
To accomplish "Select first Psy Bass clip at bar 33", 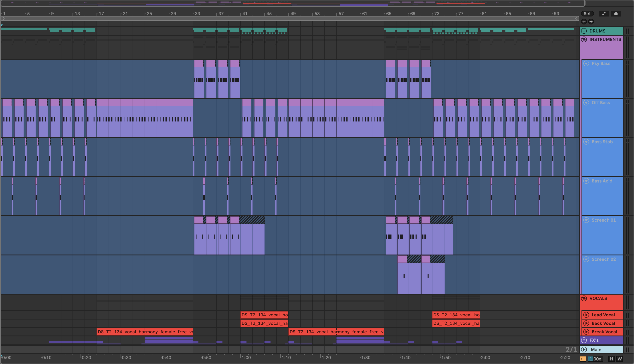I will pos(199,79).
